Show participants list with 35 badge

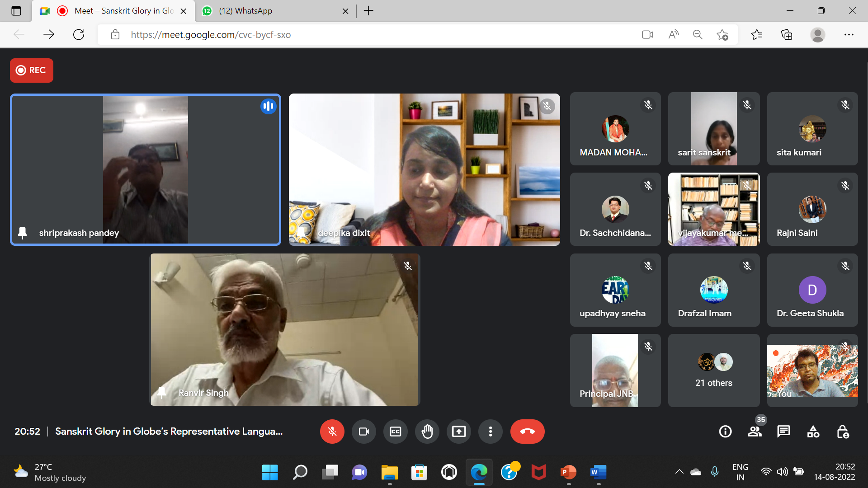755,432
